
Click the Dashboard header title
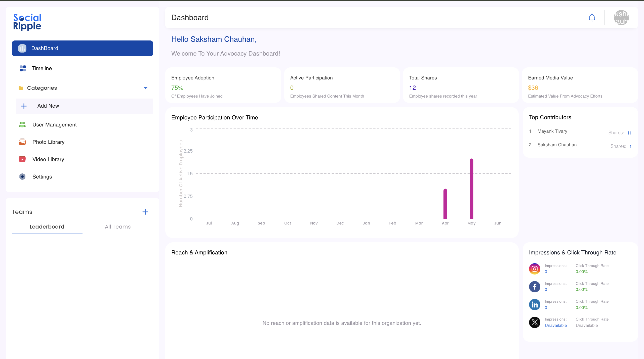coord(190,18)
